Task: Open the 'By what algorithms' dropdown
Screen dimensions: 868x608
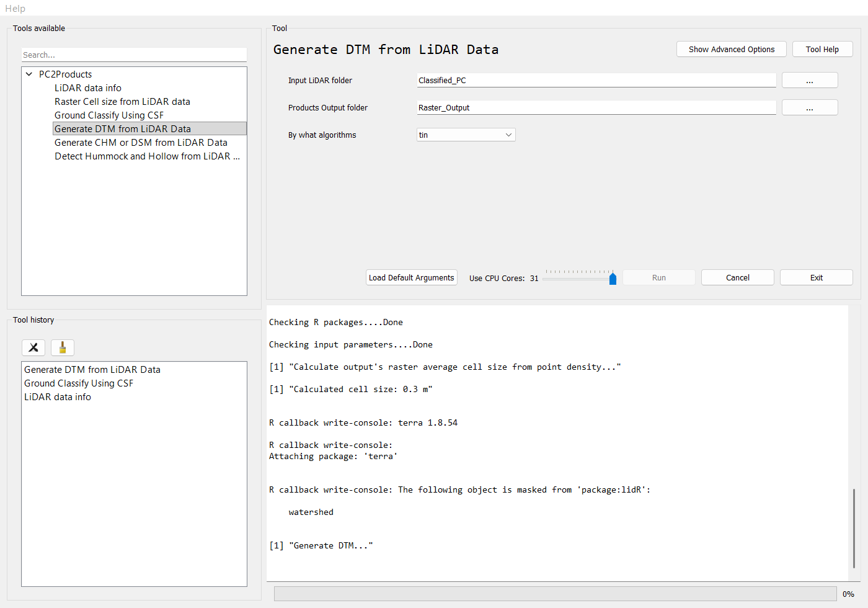Action: [x=466, y=135]
